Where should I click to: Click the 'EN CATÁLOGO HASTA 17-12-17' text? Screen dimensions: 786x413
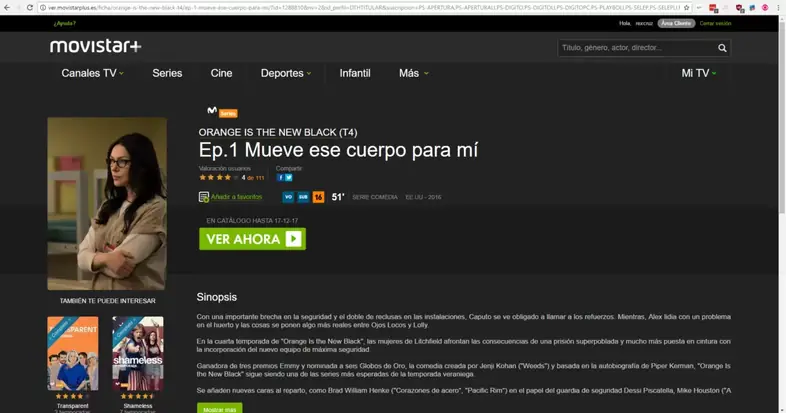(x=252, y=221)
